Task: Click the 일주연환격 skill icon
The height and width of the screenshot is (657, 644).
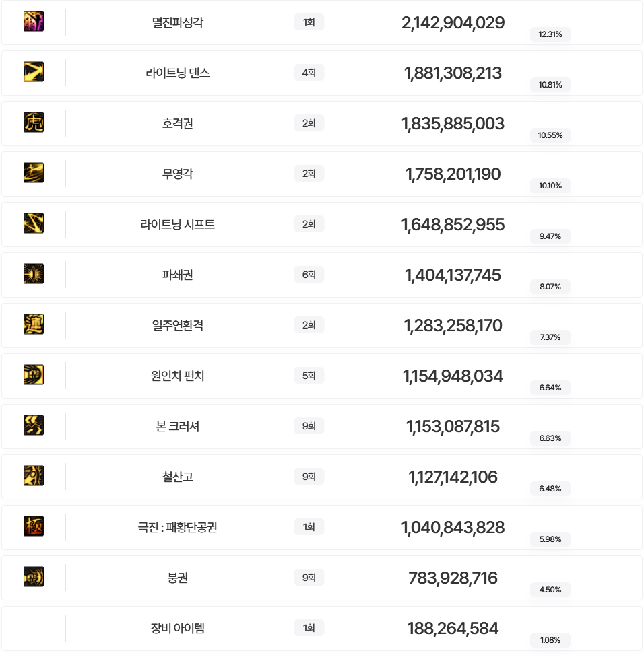Action: point(34,324)
